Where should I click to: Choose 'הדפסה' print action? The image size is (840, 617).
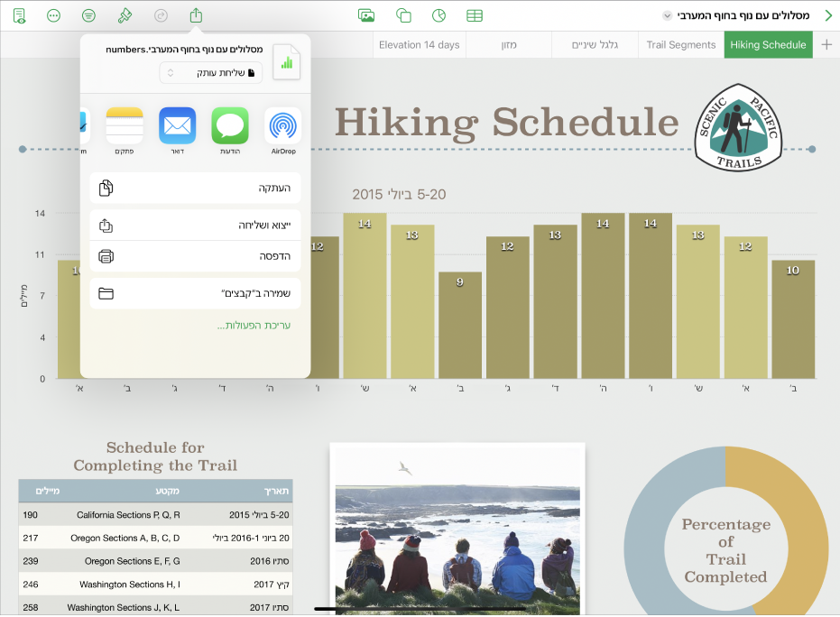pos(195,256)
